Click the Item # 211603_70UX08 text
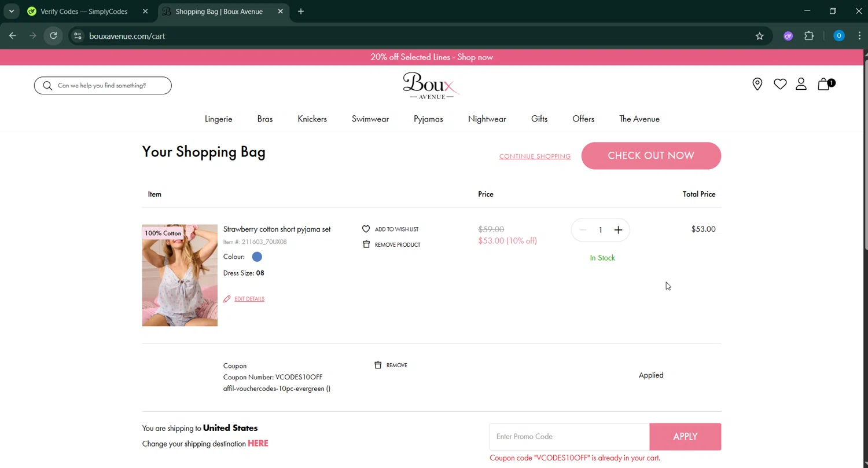The height and width of the screenshot is (468, 868). pyautogui.click(x=255, y=242)
